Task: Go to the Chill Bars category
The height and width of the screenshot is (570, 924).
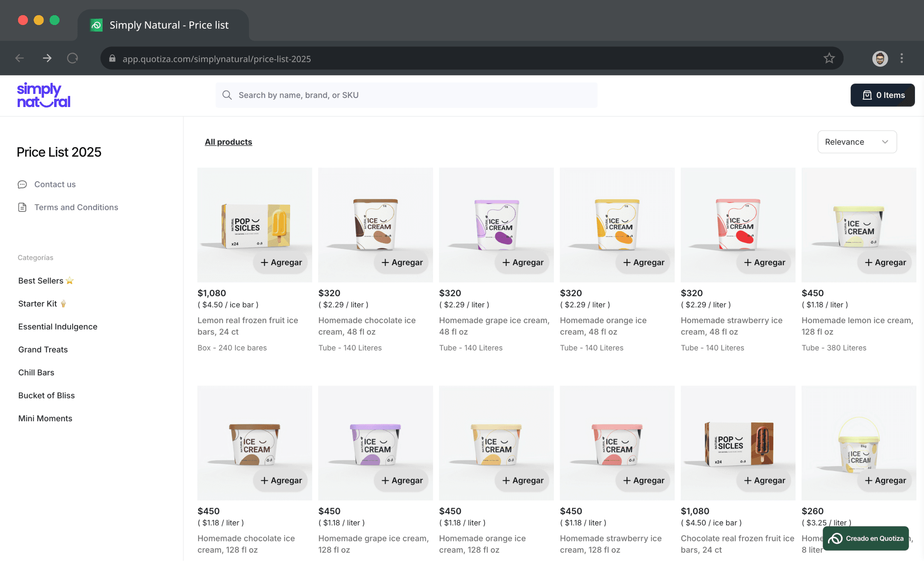Action: coord(36,373)
